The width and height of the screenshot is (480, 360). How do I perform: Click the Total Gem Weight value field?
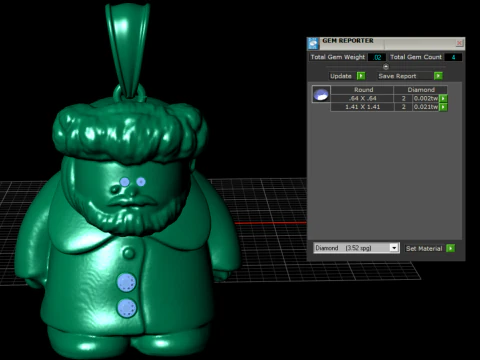(x=377, y=57)
